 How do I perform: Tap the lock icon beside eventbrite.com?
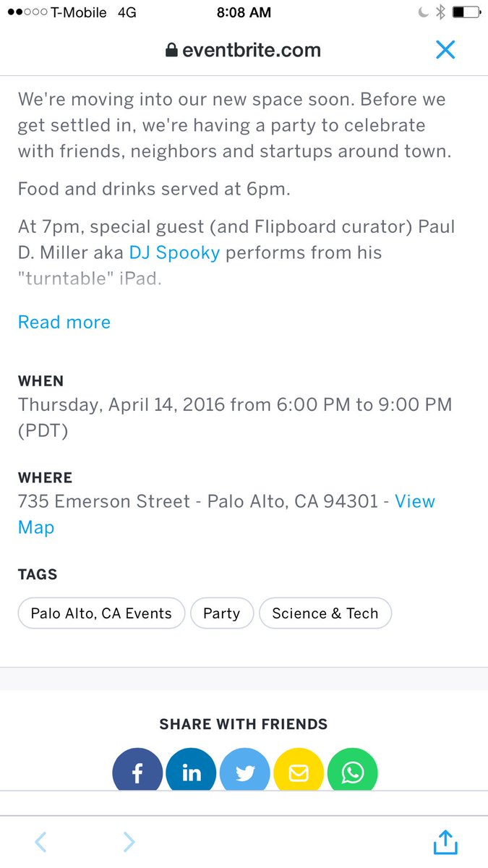[x=171, y=50]
